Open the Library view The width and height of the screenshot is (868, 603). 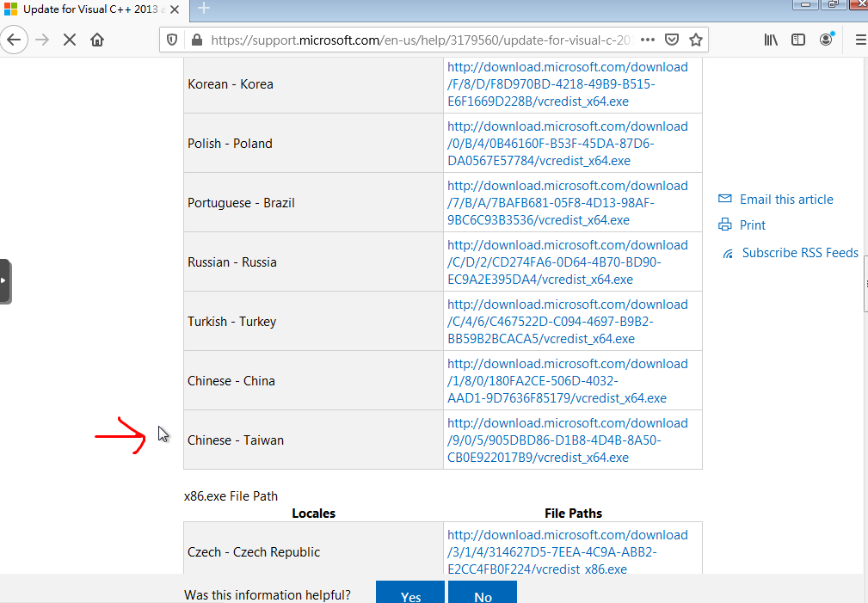tap(771, 40)
